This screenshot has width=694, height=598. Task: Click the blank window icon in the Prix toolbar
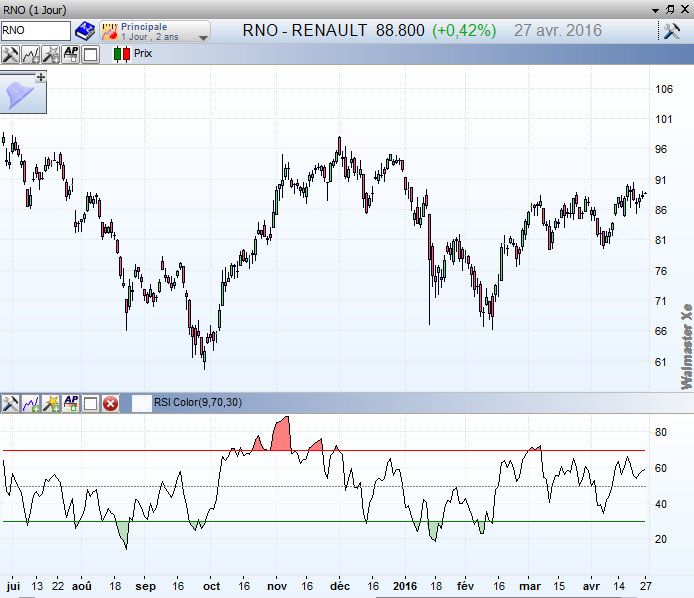91,55
